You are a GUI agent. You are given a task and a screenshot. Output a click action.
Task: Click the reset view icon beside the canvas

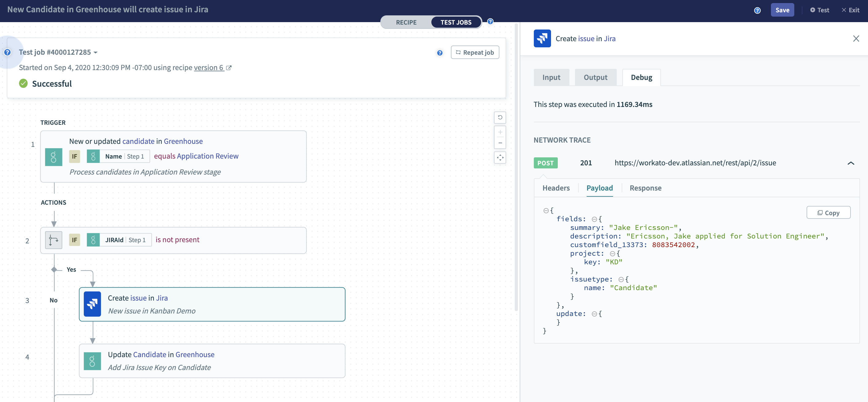coord(500,117)
